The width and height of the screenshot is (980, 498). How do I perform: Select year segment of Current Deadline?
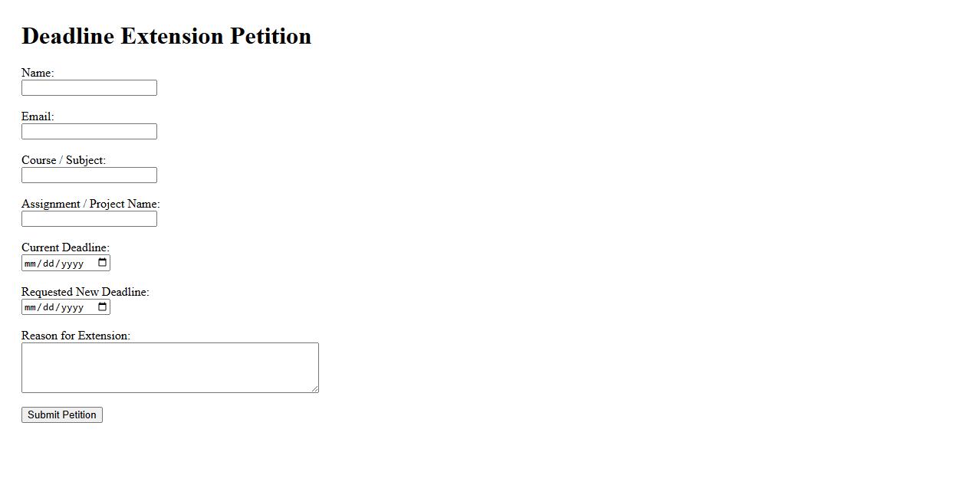72,264
